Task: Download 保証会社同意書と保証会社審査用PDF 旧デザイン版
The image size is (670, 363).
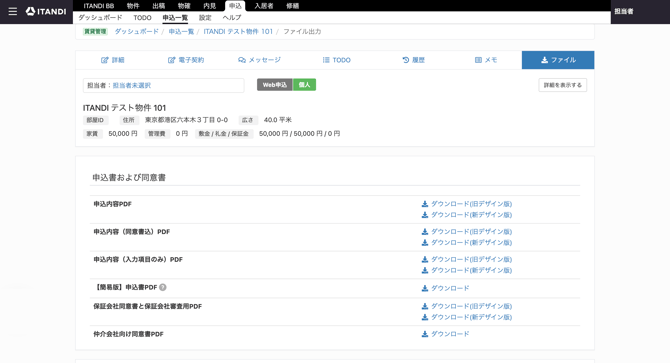Action: (467, 306)
